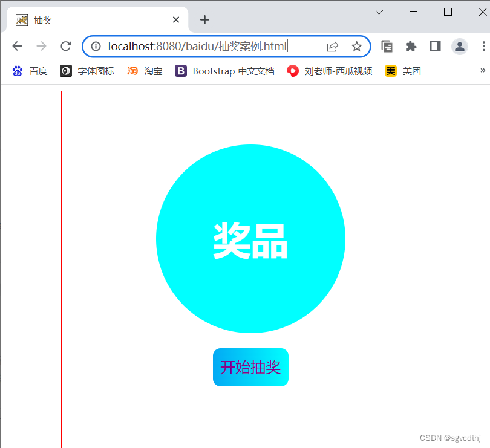Open the reading list icon beside extensions
Image resolution: width=490 pixels, height=448 pixels.
click(387, 47)
